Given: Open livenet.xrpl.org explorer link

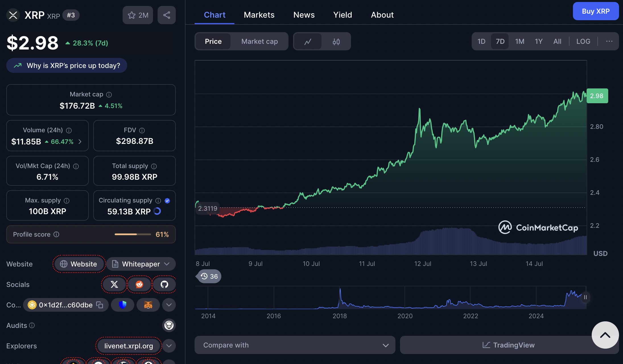Looking at the screenshot, I should coord(129,346).
